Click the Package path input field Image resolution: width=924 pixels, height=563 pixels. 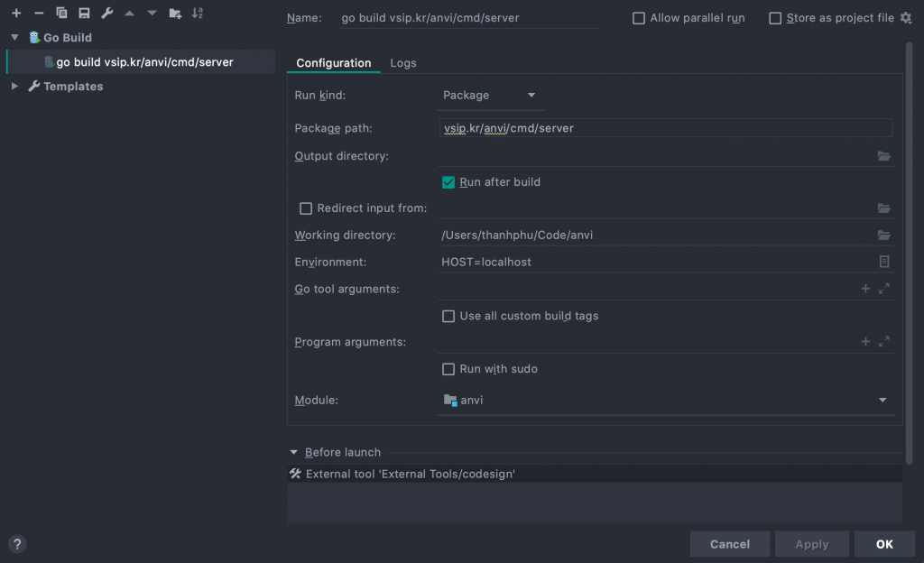(x=665, y=128)
